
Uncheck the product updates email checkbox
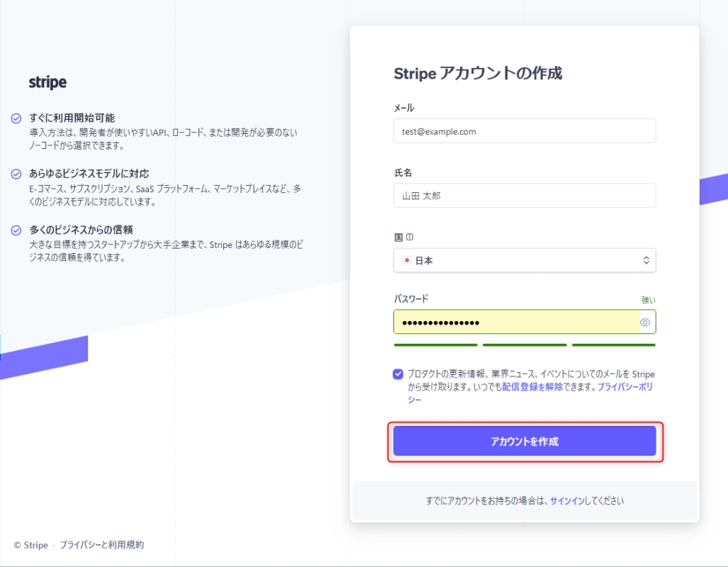coord(398,374)
